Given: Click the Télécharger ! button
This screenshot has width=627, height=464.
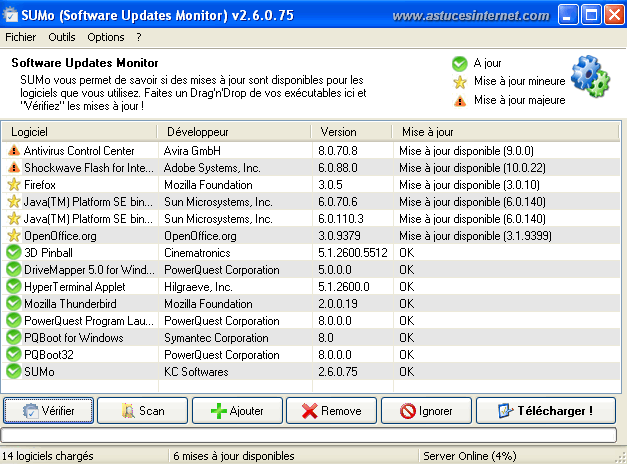Looking at the screenshot, I should 546,410.
